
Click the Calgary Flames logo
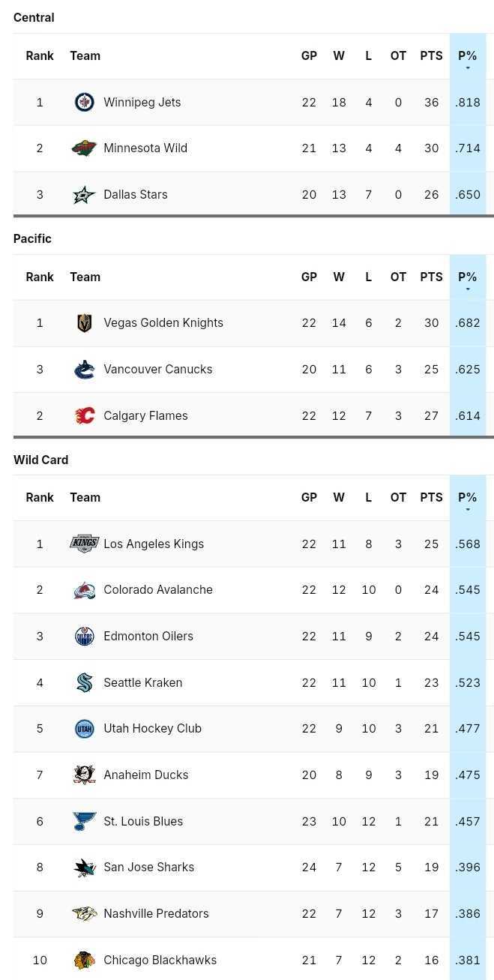pyautogui.click(x=85, y=415)
